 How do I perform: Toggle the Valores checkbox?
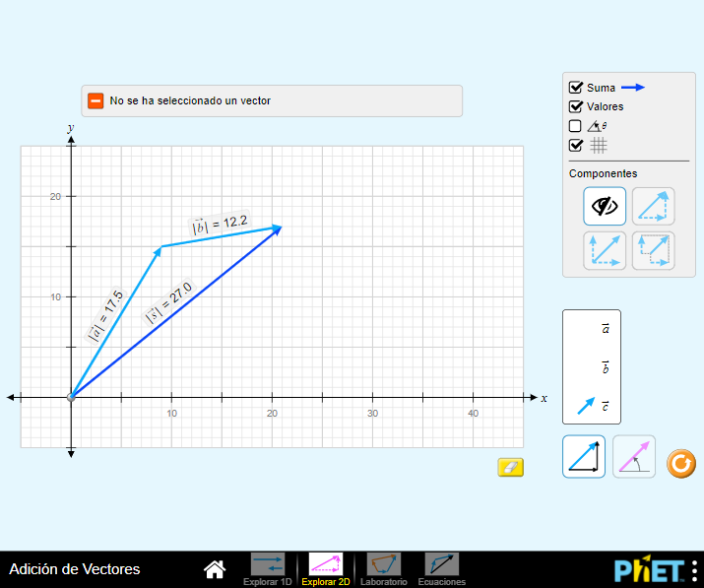pos(576,106)
